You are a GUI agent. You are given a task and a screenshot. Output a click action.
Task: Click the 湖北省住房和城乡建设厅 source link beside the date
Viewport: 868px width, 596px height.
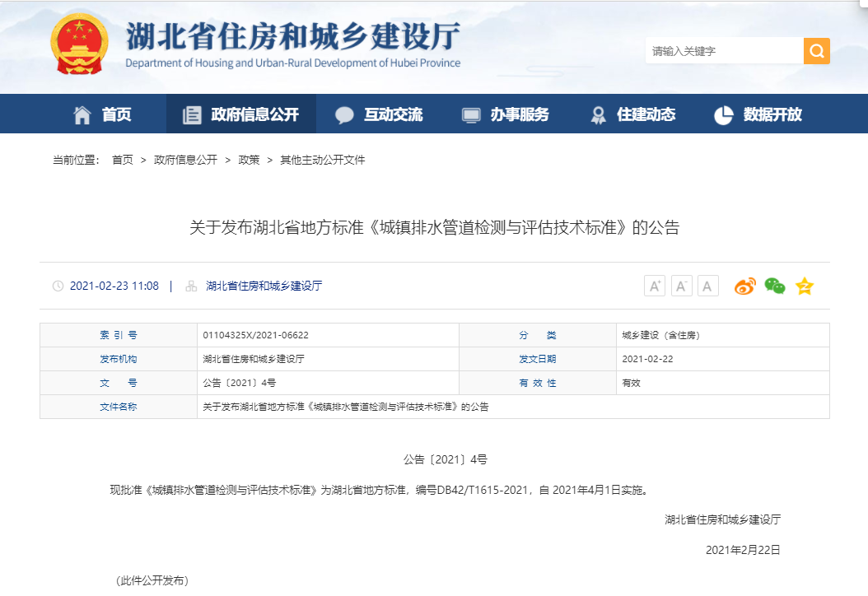coord(264,286)
